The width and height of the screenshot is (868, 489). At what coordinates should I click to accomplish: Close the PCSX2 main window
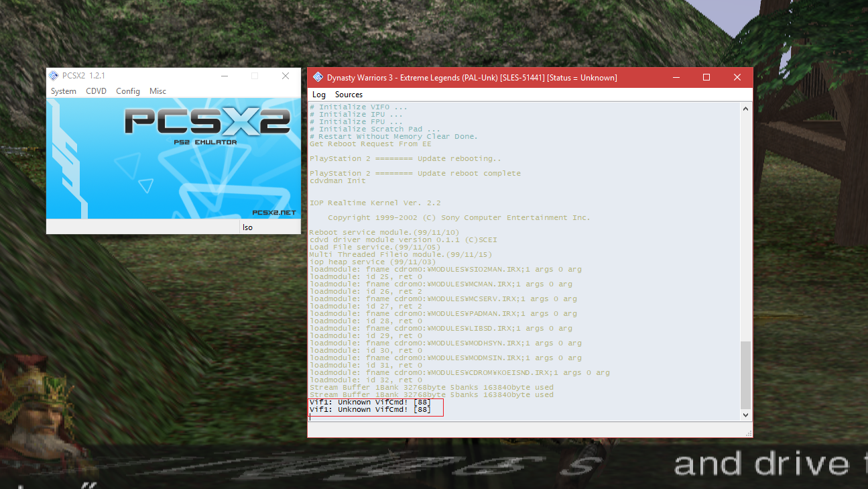[x=286, y=76]
